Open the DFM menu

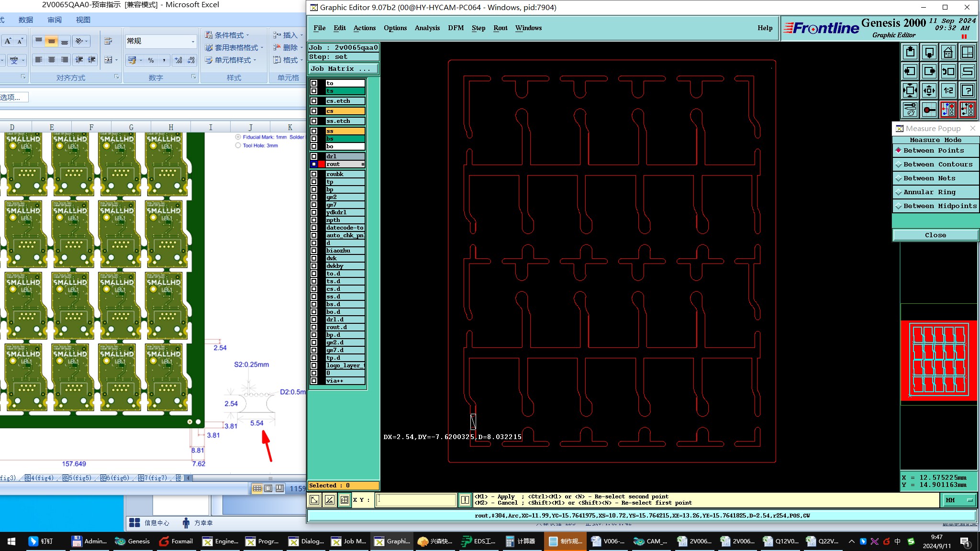[456, 28]
